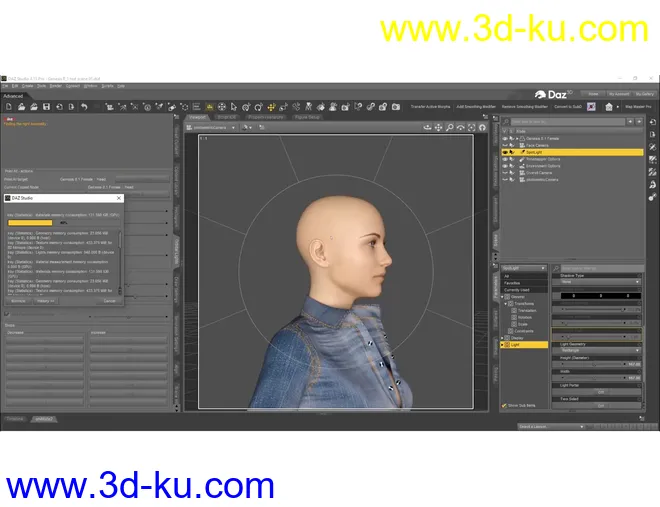Open the Shadow Type dropdown
This screenshot has width=660, height=507.
point(600,282)
